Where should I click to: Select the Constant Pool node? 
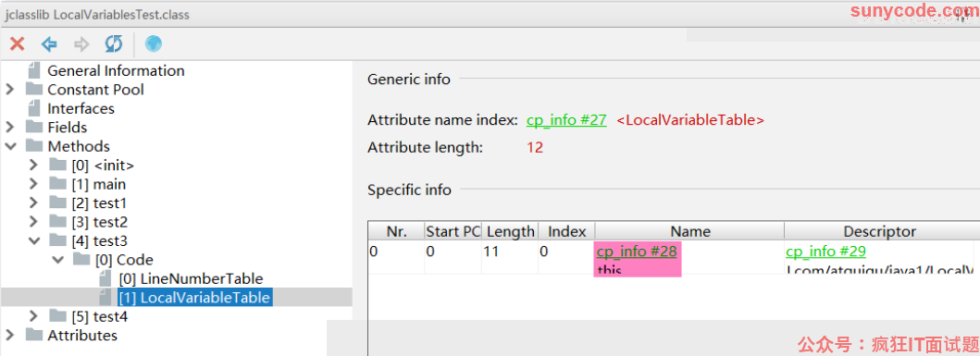click(95, 90)
